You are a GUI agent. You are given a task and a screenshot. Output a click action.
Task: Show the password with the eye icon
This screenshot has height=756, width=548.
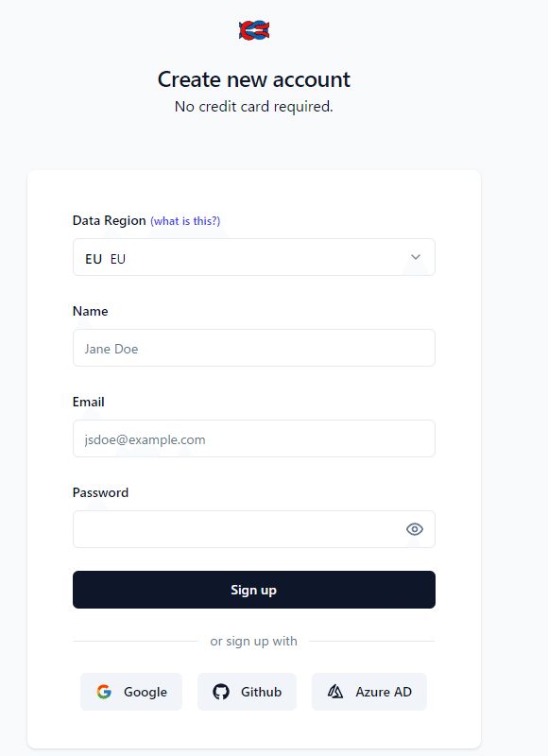pyautogui.click(x=415, y=529)
